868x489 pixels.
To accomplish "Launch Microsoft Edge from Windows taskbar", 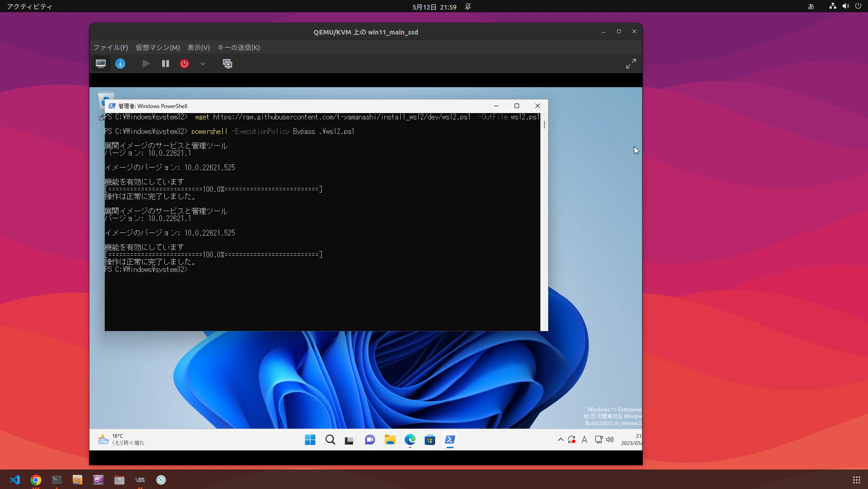I will (x=410, y=440).
